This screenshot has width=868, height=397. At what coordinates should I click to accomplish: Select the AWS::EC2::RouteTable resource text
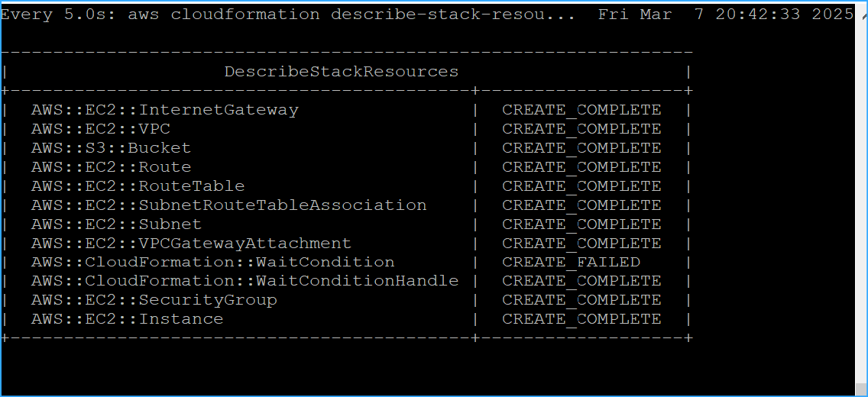138,186
